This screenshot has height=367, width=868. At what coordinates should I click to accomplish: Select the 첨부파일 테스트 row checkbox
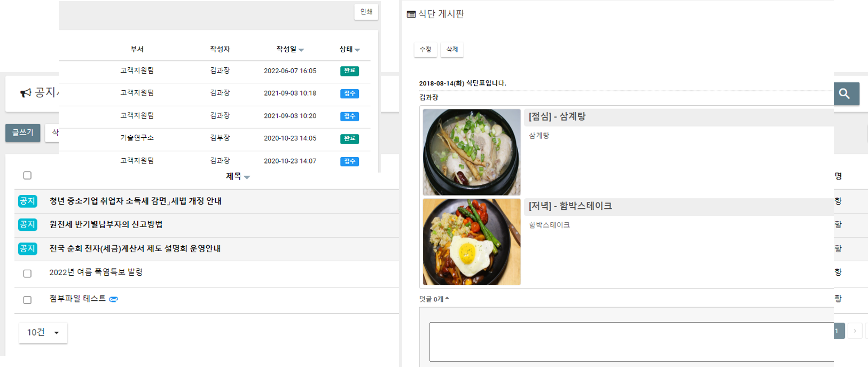coord(27,300)
